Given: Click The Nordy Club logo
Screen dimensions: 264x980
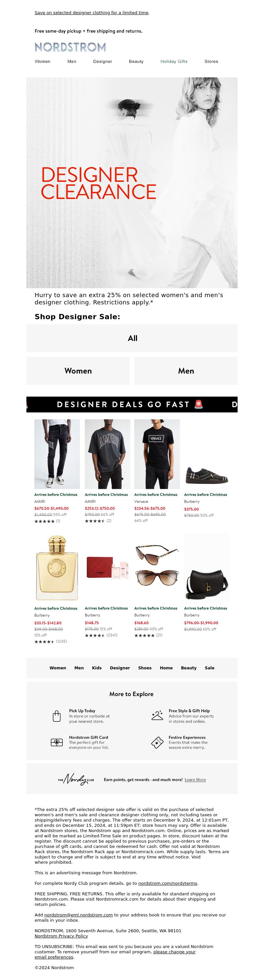Looking at the screenshot, I should click(76, 779).
